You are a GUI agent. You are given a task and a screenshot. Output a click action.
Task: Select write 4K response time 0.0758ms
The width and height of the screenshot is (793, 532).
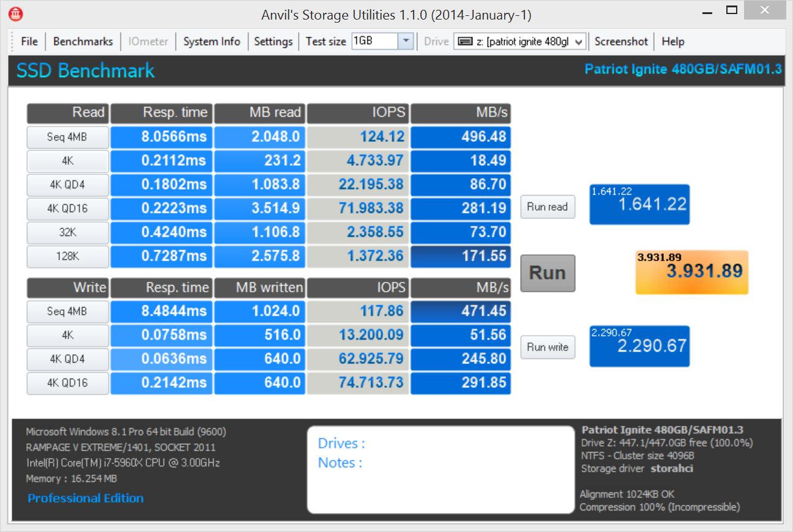click(162, 335)
